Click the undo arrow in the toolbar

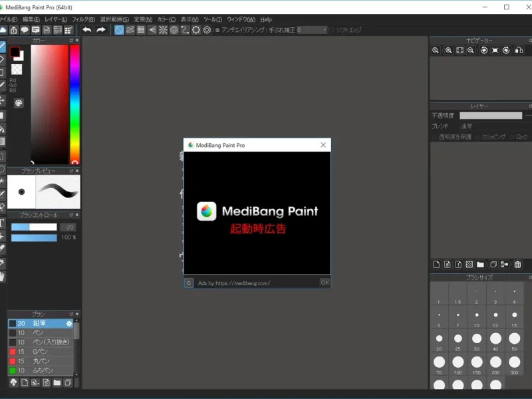[x=87, y=30]
